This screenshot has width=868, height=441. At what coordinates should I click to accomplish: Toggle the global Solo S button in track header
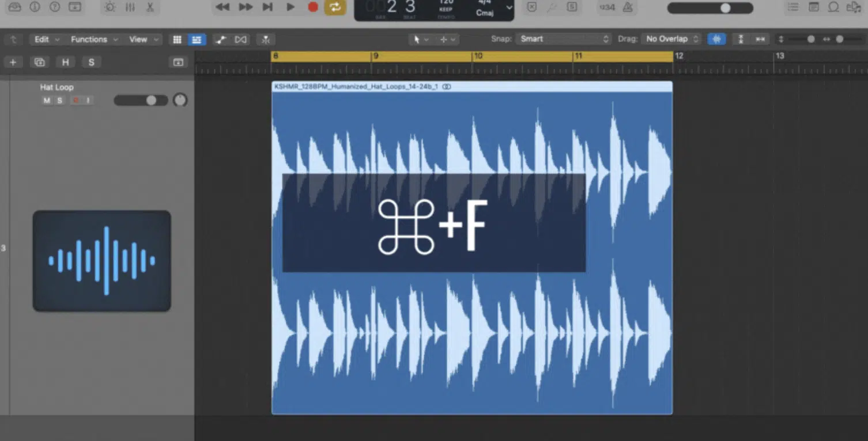91,62
